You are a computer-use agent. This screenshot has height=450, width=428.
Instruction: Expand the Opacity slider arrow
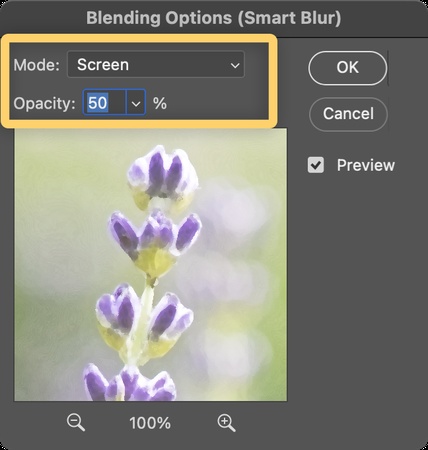pyautogui.click(x=136, y=104)
